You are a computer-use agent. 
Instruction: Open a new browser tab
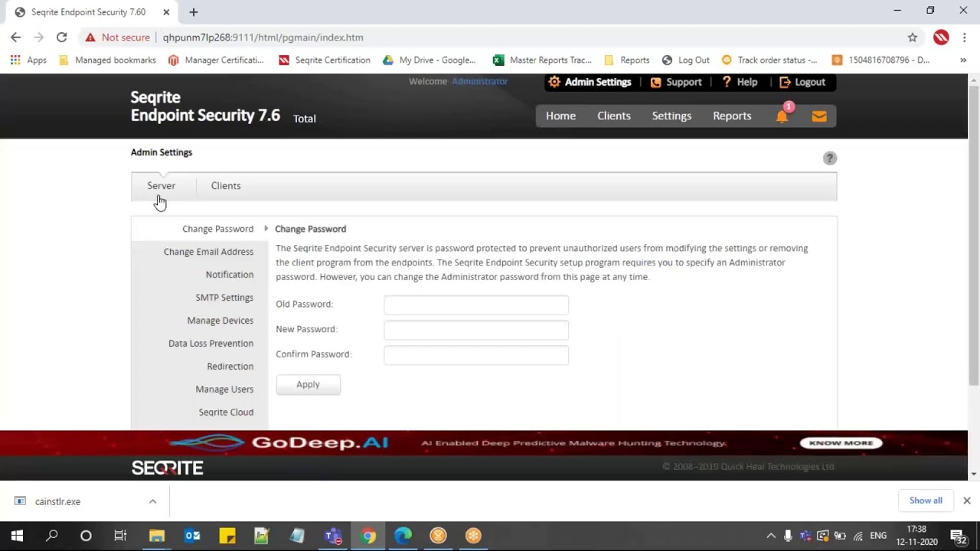coord(194,11)
